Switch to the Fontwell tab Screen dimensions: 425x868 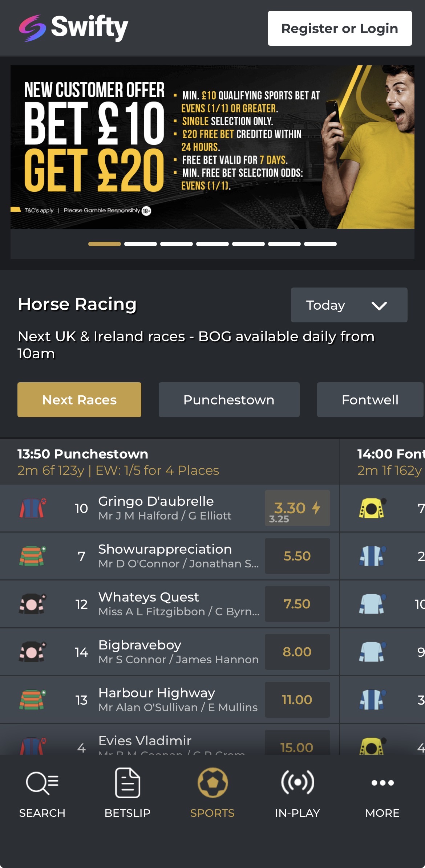(370, 400)
